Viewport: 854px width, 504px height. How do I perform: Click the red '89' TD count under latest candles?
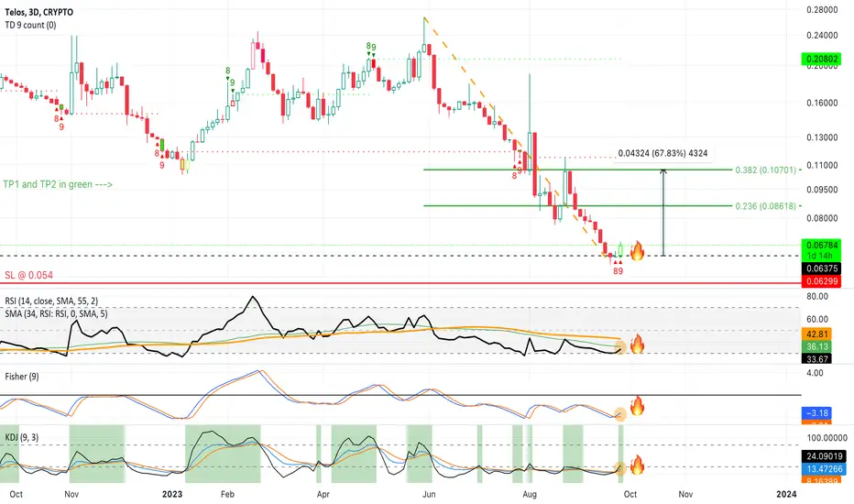pos(618,271)
